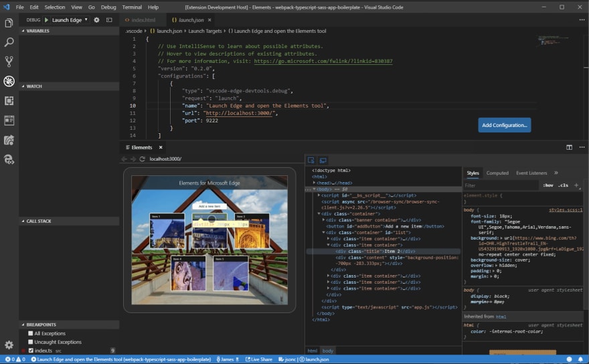Open the Launch Edge configuration dropdown
This screenshot has width=589, height=364.
70,20
